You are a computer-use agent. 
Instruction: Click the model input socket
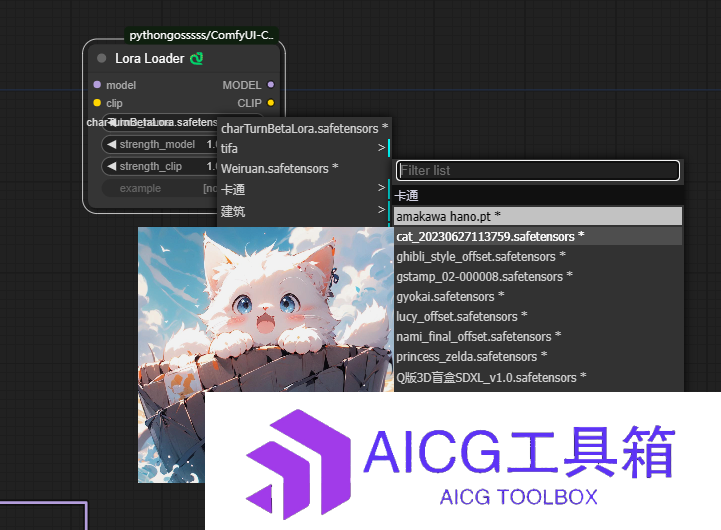pyautogui.click(x=97, y=85)
